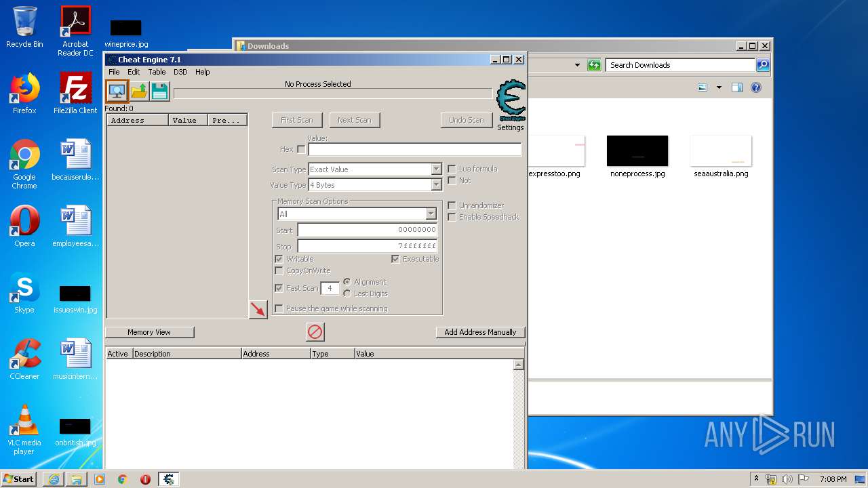Click the open cheat table folder icon
868x488 pixels.
pyautogui.click(x=140, y=91)
